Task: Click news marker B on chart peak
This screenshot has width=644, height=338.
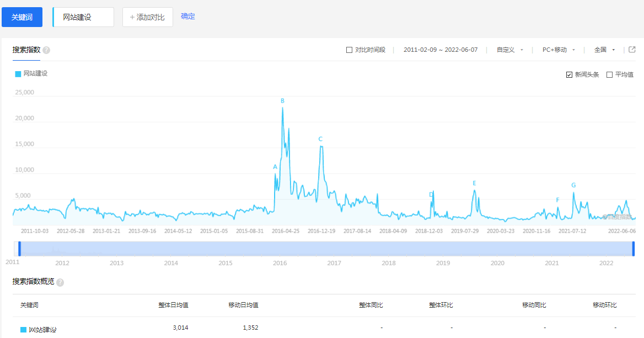Action: pos(282,101)
